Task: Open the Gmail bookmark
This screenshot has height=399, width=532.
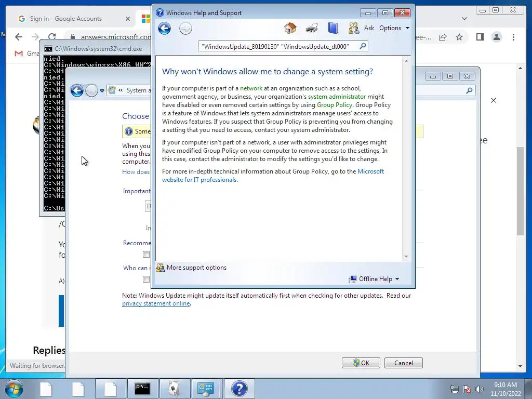Action: [27, 54]
